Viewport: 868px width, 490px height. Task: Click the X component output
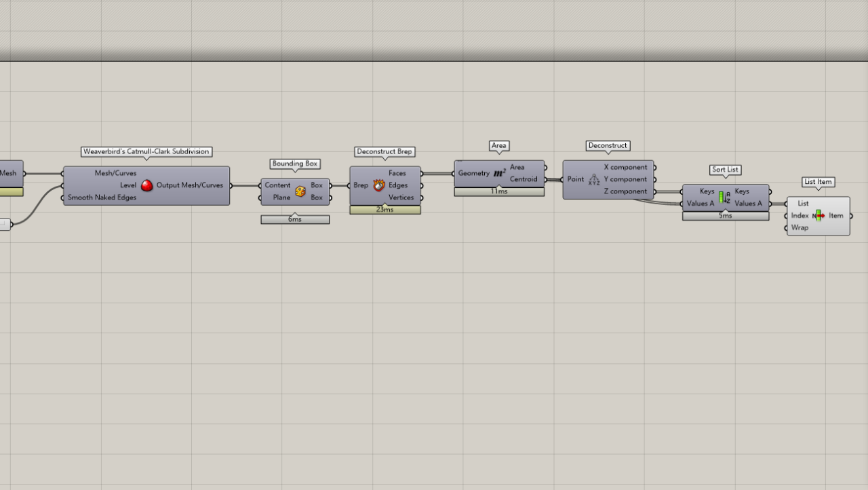[x=625, y=167]
